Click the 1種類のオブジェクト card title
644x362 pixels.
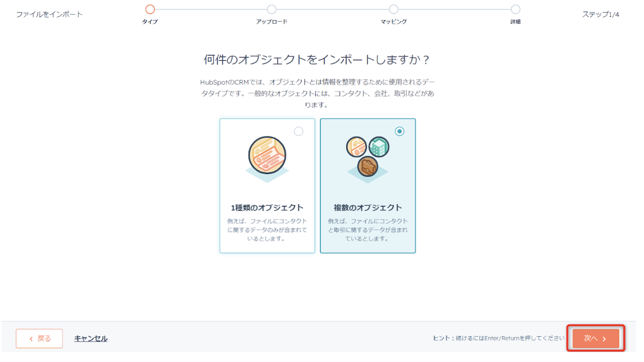point(267,208)
